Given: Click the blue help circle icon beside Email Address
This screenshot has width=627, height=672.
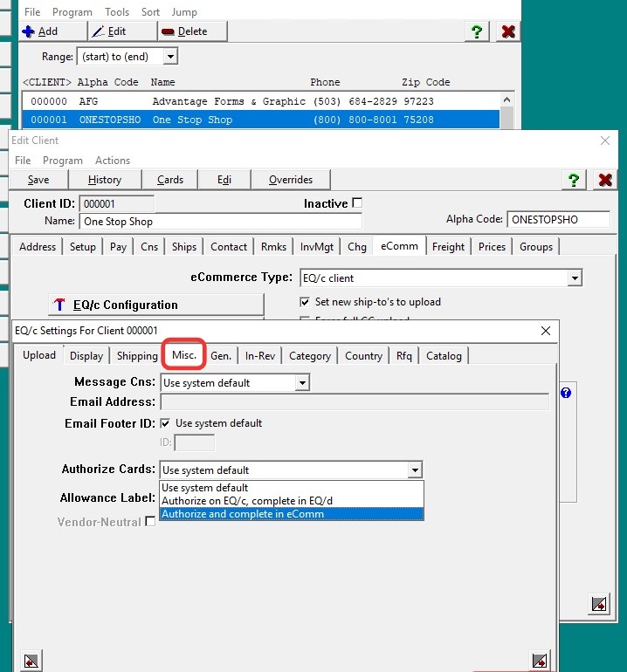Looking at the screenshot, I should (x=566, y=393).
